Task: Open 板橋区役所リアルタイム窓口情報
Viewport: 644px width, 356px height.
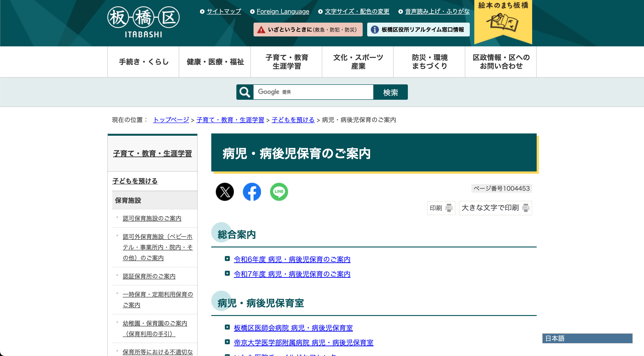Action: pos(418,30)
